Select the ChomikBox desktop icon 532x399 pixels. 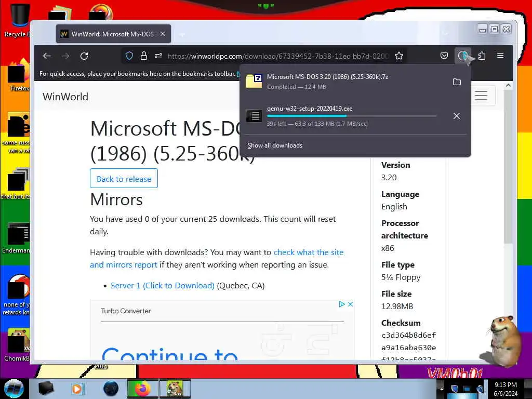click(17, 345)
